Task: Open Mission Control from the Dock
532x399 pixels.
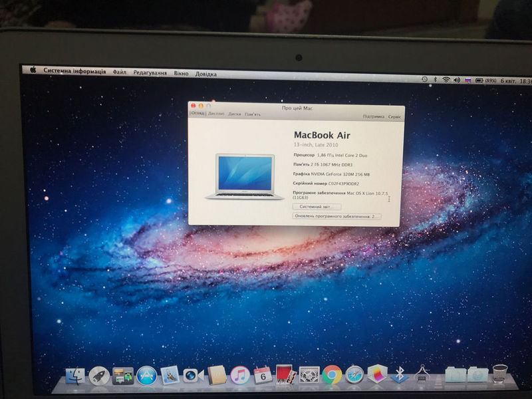Action: (123, 376)
